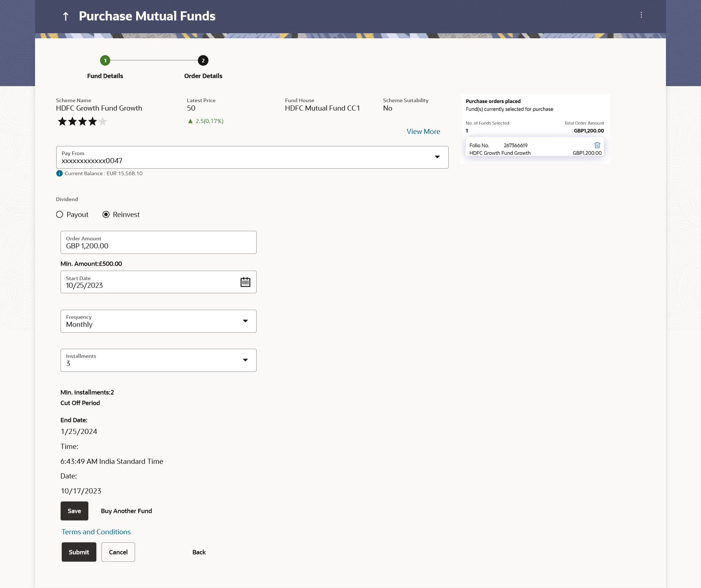Select the Reinvest dividend option

(106, 215)
